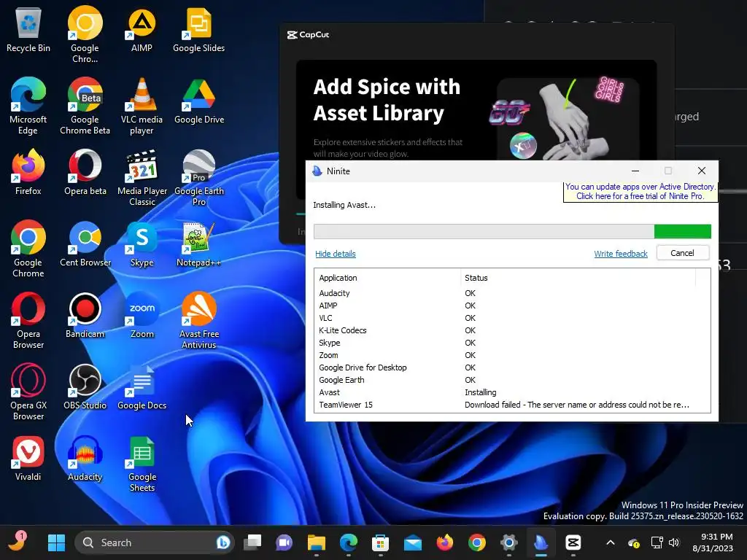The image size is (747, 560).
Task: Select Google Sheets desktop icon
Action: click(142, 464)
